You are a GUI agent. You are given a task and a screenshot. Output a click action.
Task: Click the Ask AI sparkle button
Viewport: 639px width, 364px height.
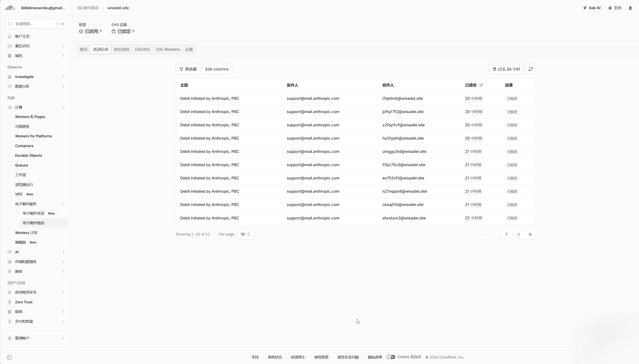pyautogui.click(x=592, y=8)
